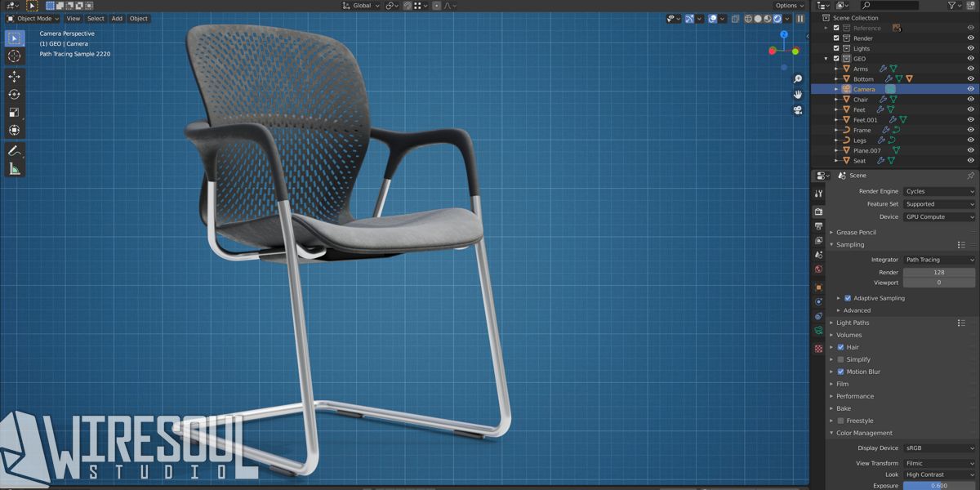Open the View menu in the viewport header
The width and height of the screenshot is (980, 490).
(x=73, y=18)
